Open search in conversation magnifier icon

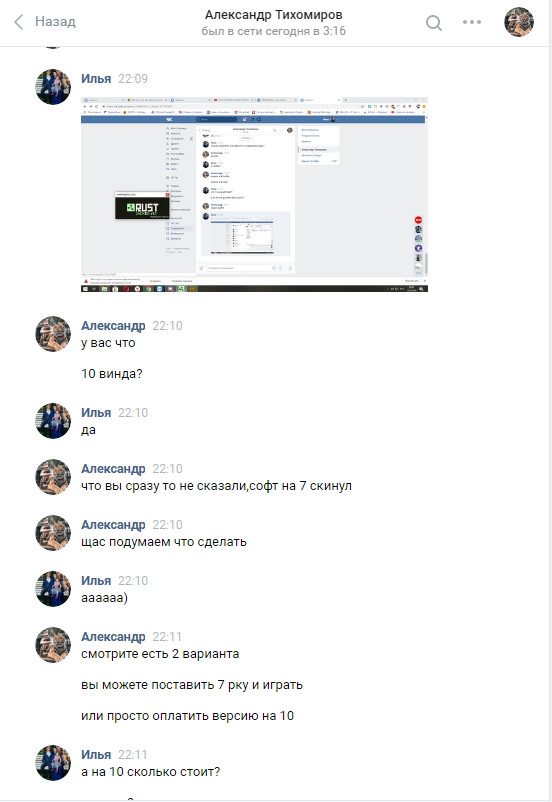tap(434, 23)
